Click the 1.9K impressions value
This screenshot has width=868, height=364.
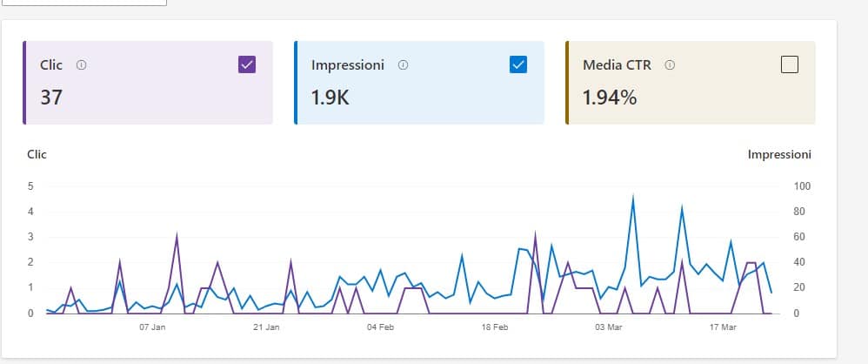point(330,98)
